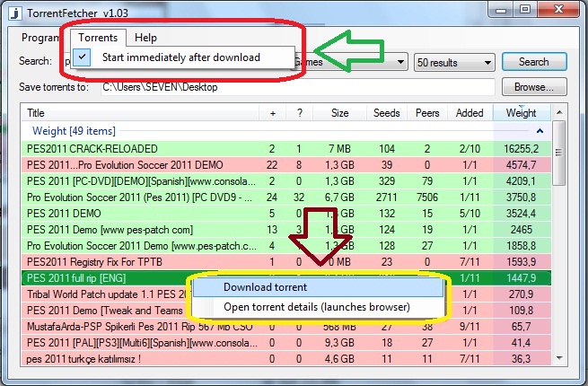Sort by Weight column header
588x386 pixels.
pyautogui.click(x=522, y=113)
